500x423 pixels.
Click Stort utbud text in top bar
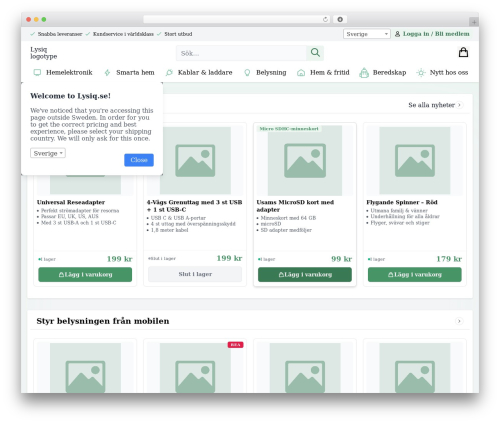pos(178,34)
